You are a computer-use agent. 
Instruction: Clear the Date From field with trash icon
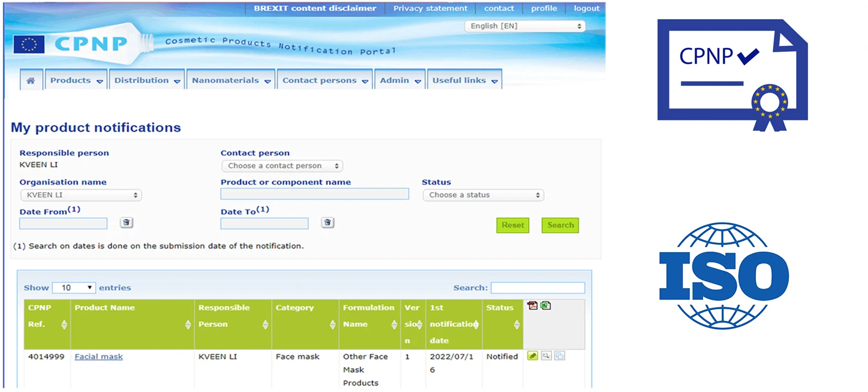tap(126, 223)
